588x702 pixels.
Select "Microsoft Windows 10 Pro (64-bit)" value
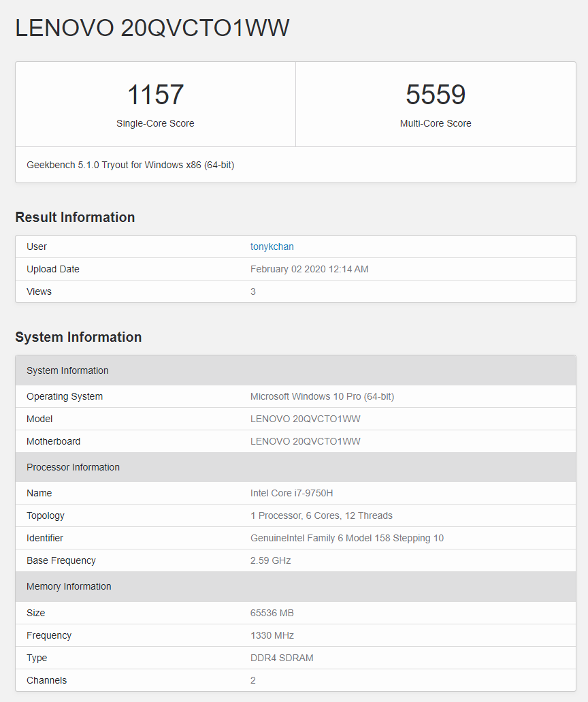coord(322,397)
